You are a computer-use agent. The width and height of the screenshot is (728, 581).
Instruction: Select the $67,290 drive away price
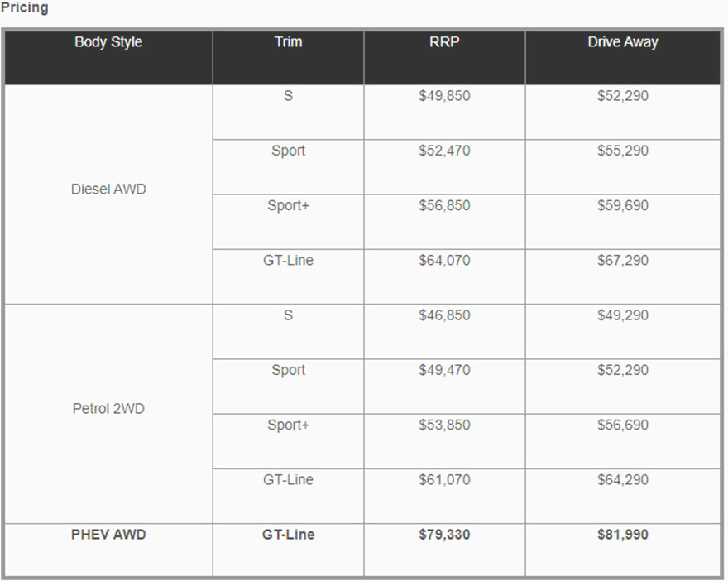click(x=623, y=261)
